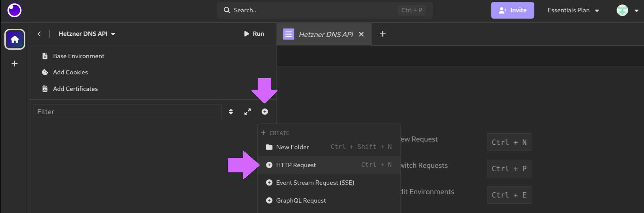This screenshot has height=213, width=644.
Task: Toggle sort order with the sort arrows icon
Action: (x=231, y=112)
